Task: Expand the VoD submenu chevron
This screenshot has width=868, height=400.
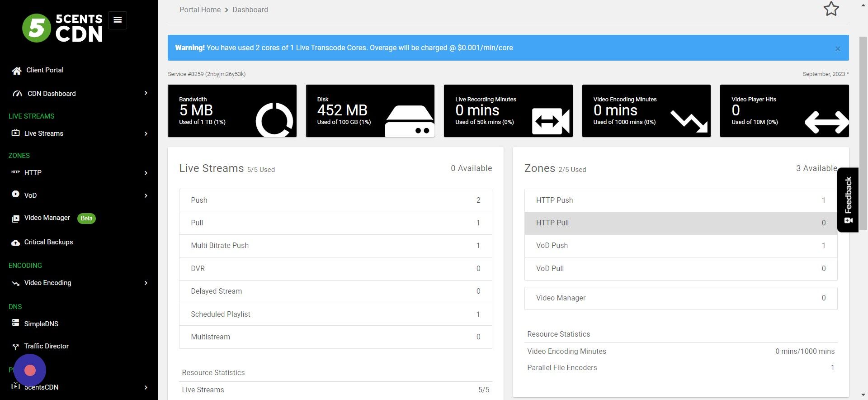Action: coord(146,195)
